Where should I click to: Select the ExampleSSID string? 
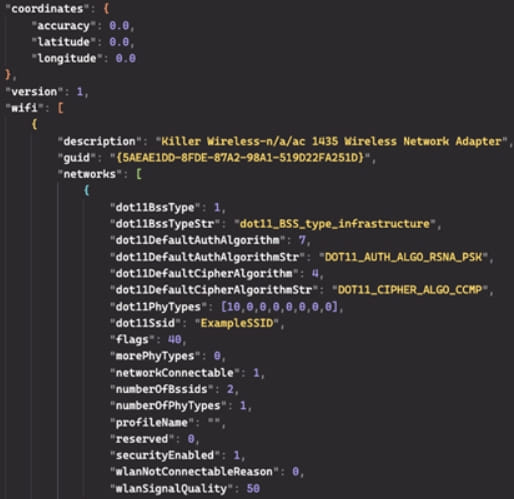pyautogui.click(x=237, y=323)
